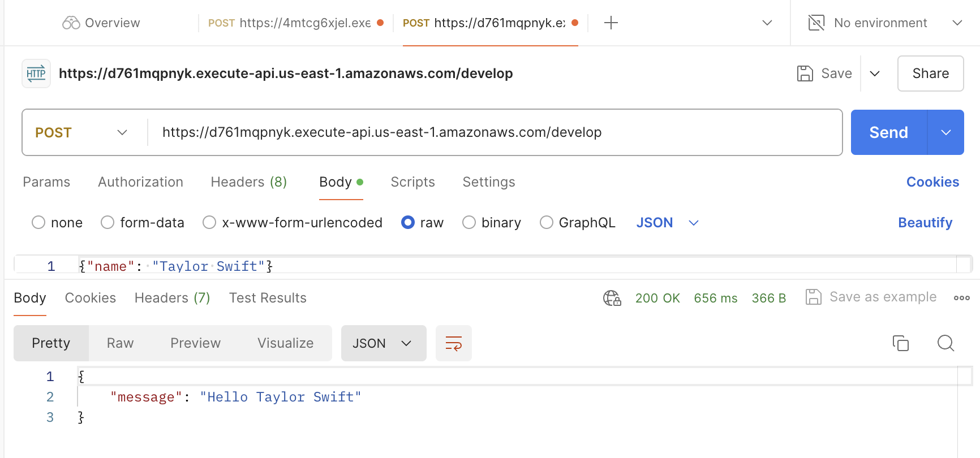The width and height of the screenshot is (980, 458).
Task: Open the new tab plus icon
Action: pos(611,23)
